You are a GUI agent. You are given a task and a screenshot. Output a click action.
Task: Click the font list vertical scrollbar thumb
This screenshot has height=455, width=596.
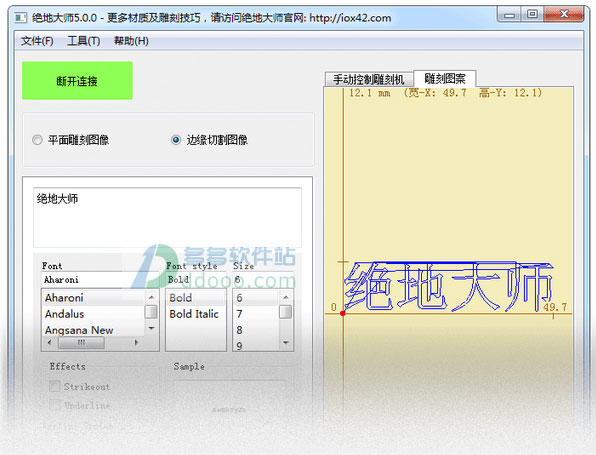point(151,312)
